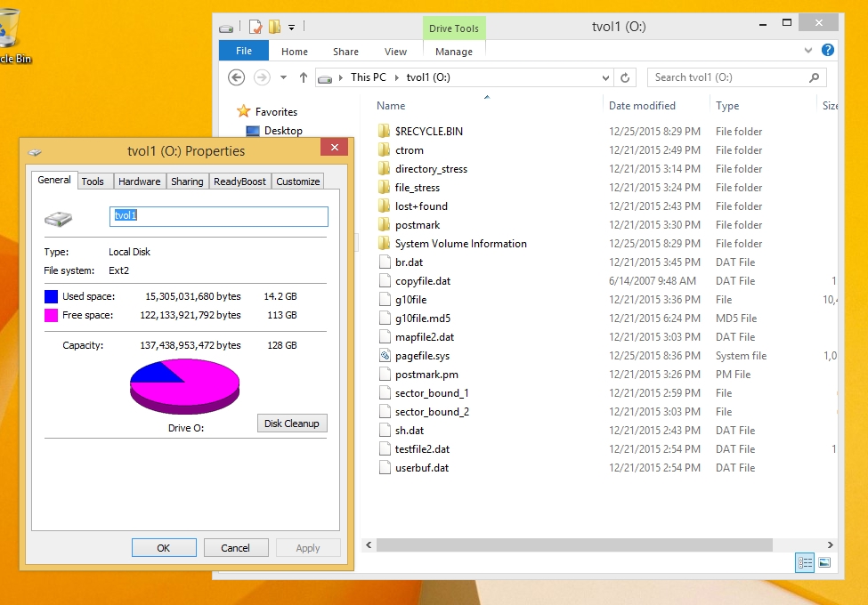Open Explorer Help question mark icon

pos(827,51)
